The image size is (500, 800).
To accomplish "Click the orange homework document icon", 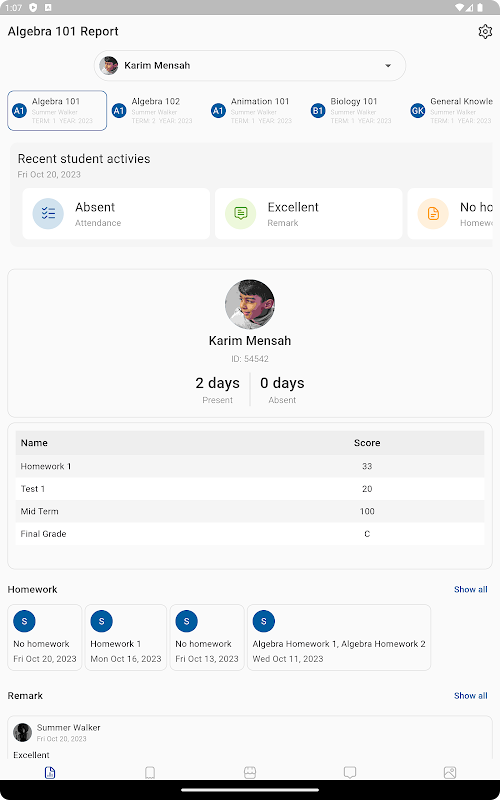I will pos(433,213).
